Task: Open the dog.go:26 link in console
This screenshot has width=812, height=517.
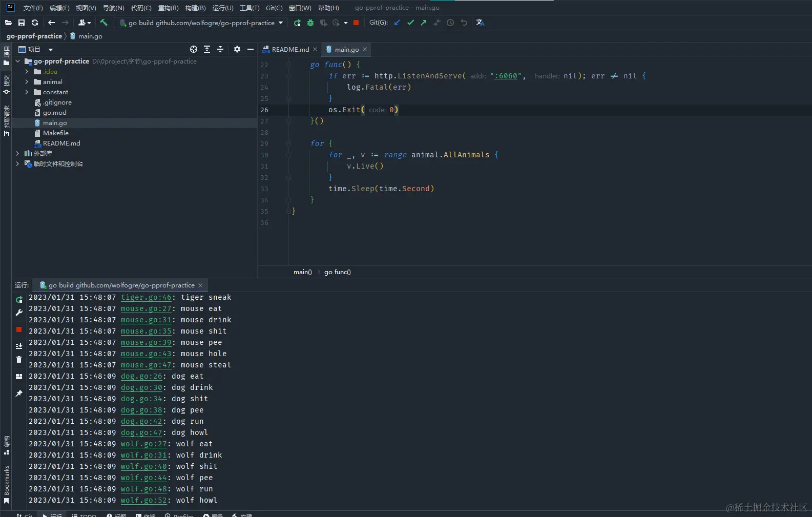Action: [141, 376]
